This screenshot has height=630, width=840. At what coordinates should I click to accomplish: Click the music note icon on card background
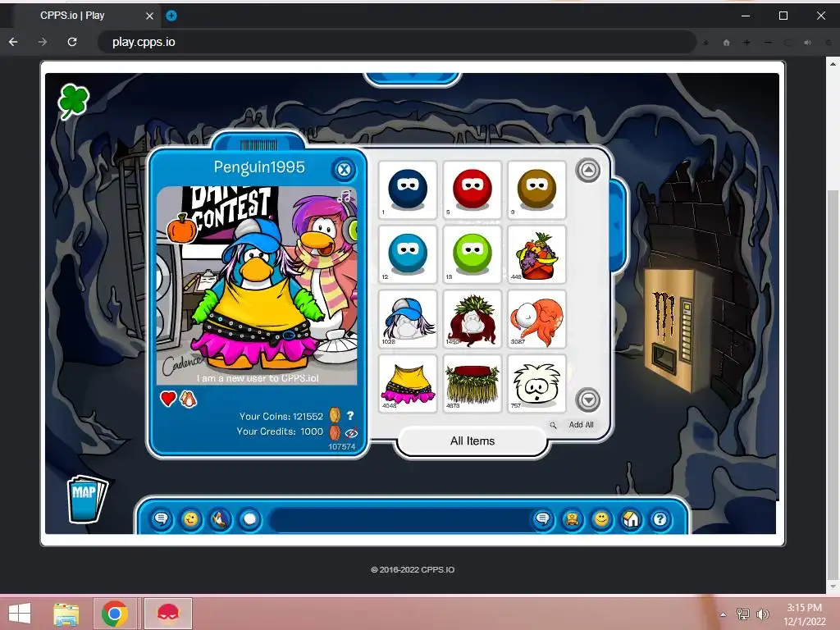345,196
